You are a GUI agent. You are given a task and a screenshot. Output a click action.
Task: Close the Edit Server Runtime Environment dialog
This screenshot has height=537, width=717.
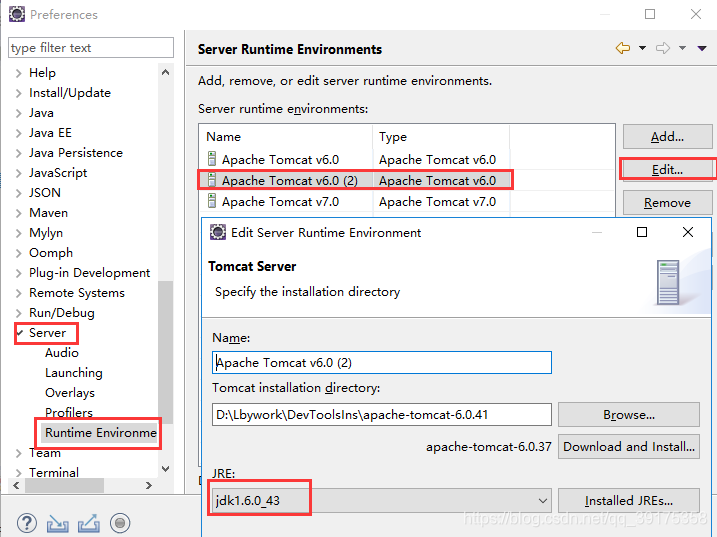coord(688,232)
